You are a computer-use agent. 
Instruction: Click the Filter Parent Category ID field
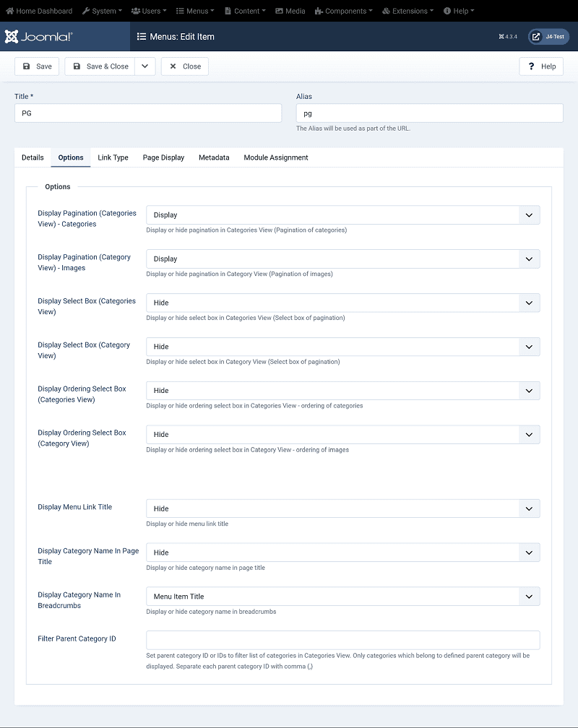pos(342,640)
